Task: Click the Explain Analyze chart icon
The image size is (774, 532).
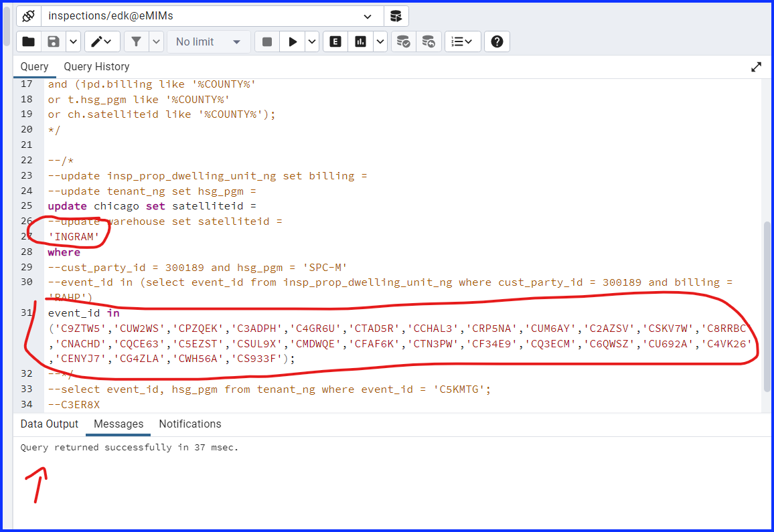Action: (x=361, y=41)
